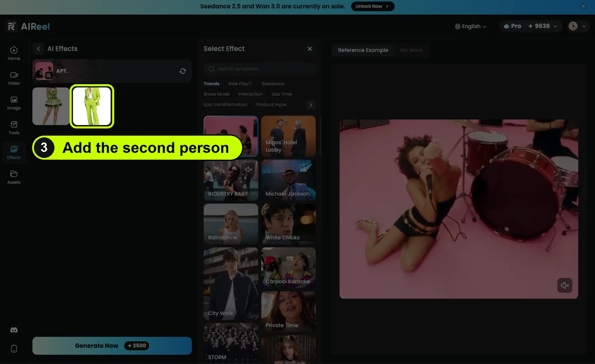Select the Epic transformation category
Screen dimensions: 595x364
pyautogui.click(x=225, y=104)
